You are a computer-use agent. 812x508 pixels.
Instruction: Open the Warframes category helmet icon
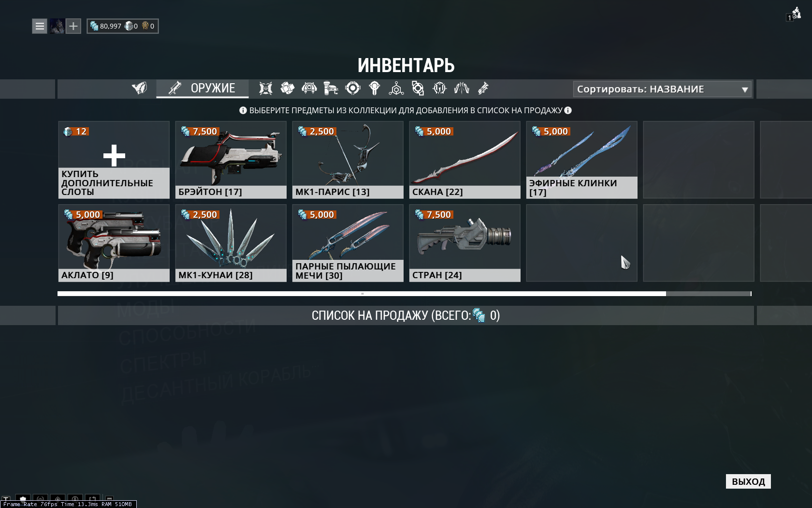pos(140,89)
